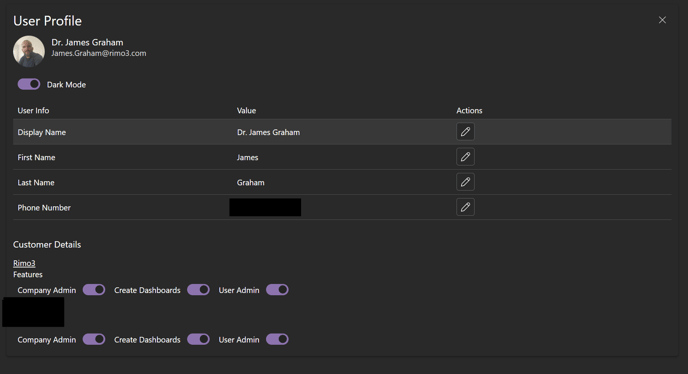Edit the Phone Number entry

[x=465, y=207]
